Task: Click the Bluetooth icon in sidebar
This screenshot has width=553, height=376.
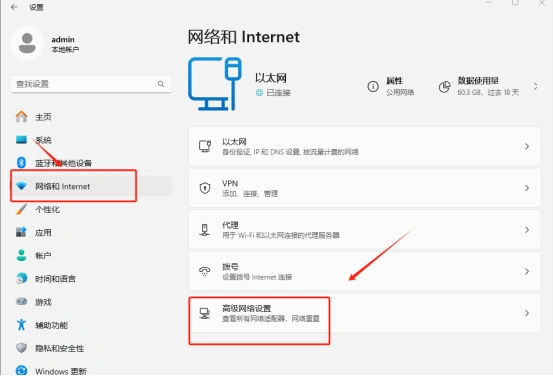Action: click(22, 163)
